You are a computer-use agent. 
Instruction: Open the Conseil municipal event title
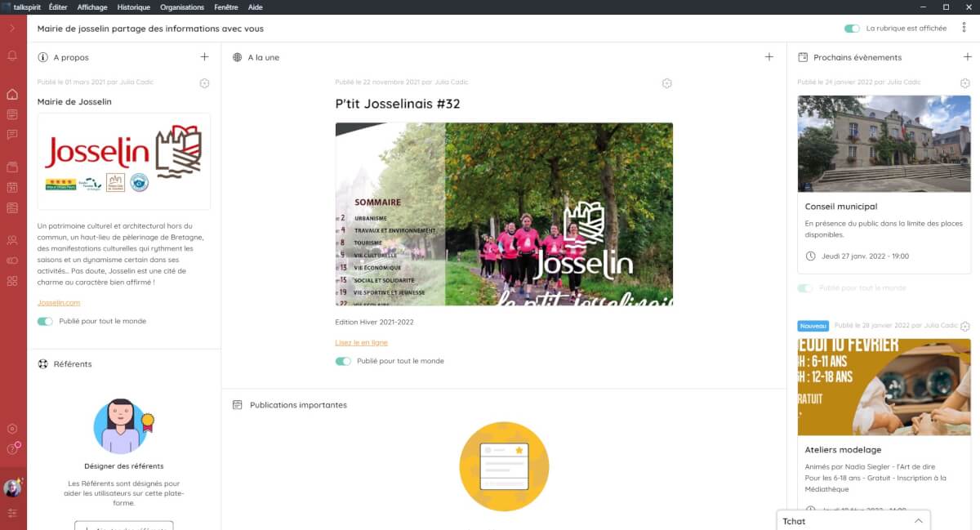coord(841,207)
